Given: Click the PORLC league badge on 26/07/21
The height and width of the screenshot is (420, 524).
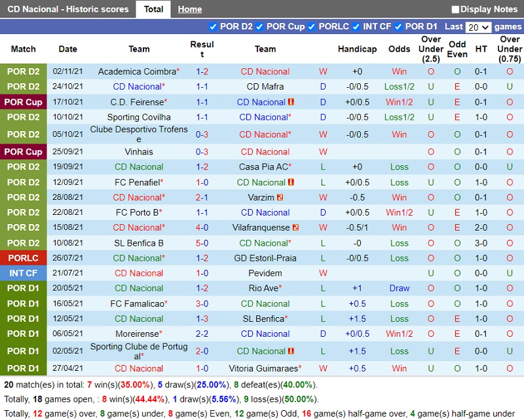Looking at the screenshot, I should pyautogui.click(x=24, y=258).
